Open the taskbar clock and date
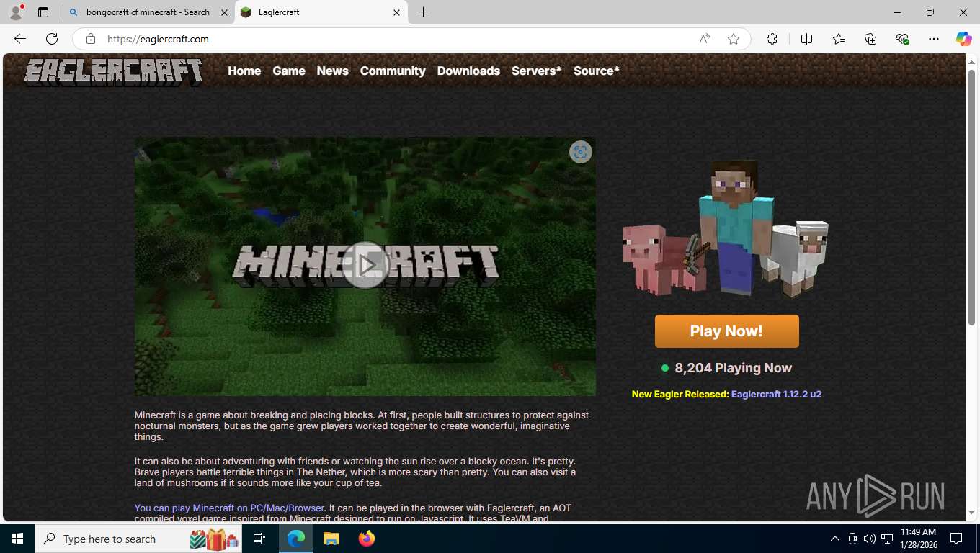Image resolution: width=980 pixels, height=553 pixels. click(x=918, y=539)
